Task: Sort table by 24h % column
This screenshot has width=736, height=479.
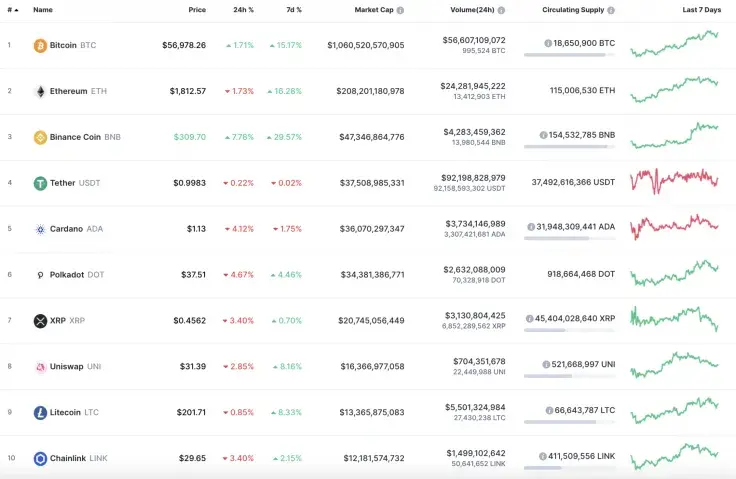Action: [x=243, y=10]
